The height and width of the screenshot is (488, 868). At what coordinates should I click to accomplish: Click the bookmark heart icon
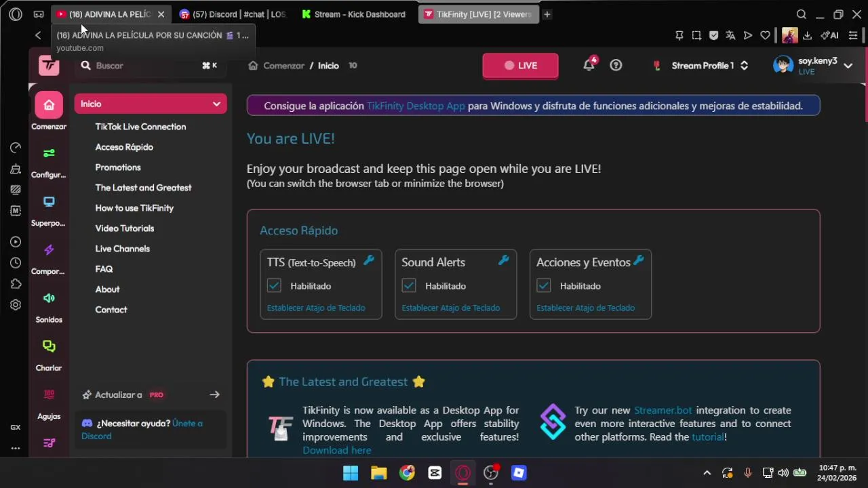[765, 35]
